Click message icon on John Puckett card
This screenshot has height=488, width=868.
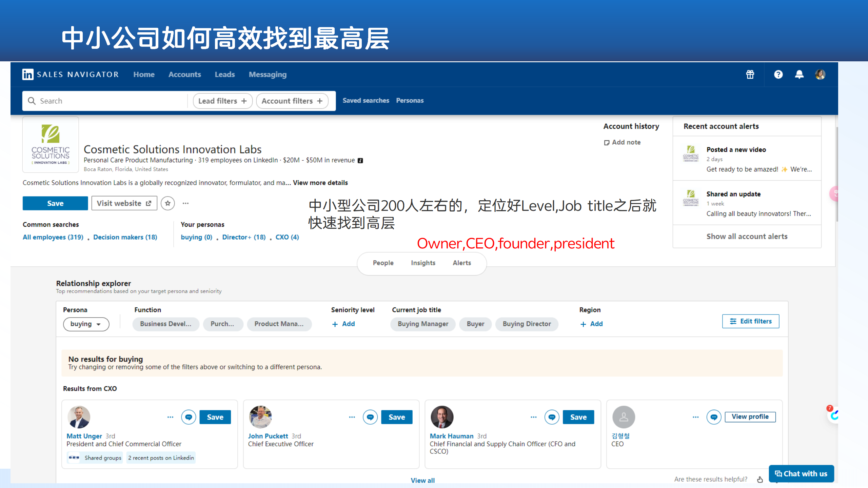coord(370,417)
